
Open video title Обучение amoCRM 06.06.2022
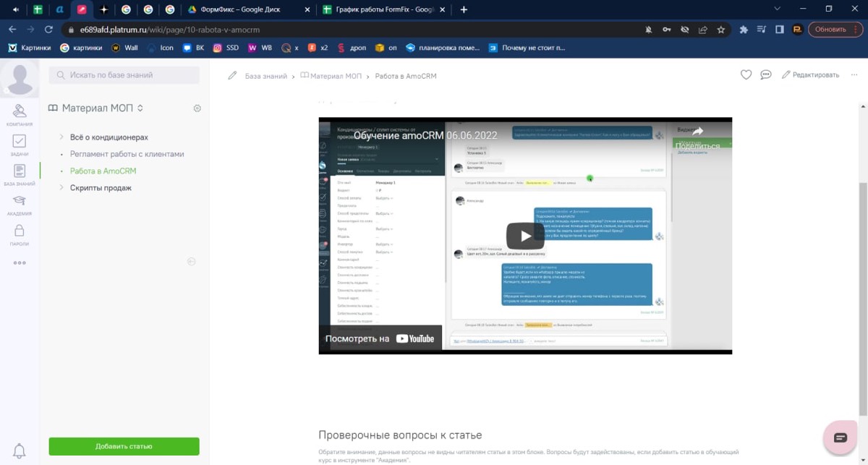(425, 135)
